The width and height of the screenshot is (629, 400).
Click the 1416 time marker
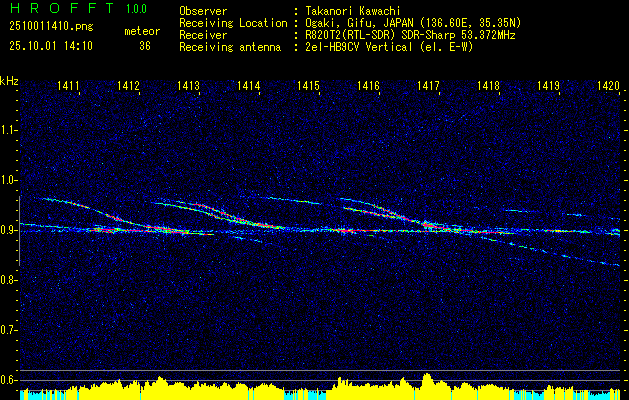(368, 85)
